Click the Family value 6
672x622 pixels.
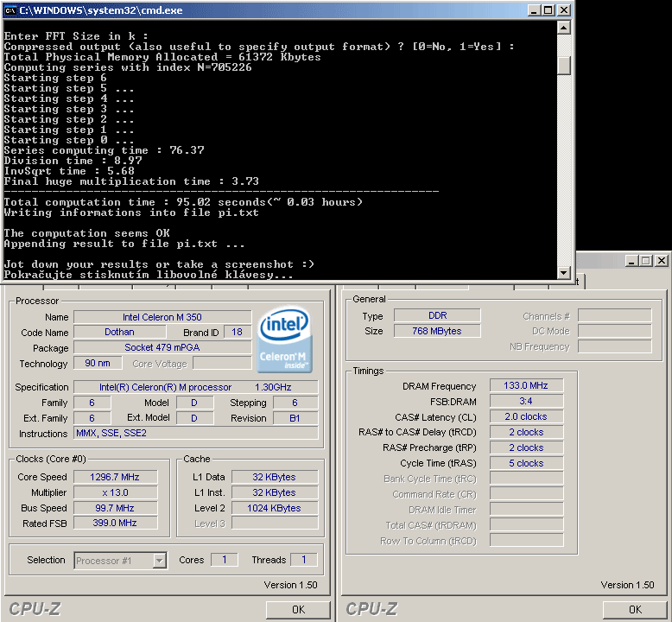pos(92,403)
